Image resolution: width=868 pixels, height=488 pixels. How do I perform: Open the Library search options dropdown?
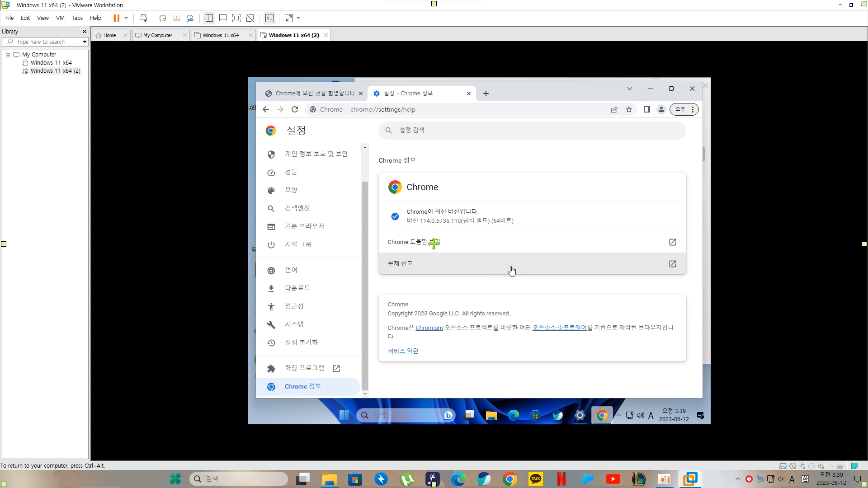pos(85,42)
